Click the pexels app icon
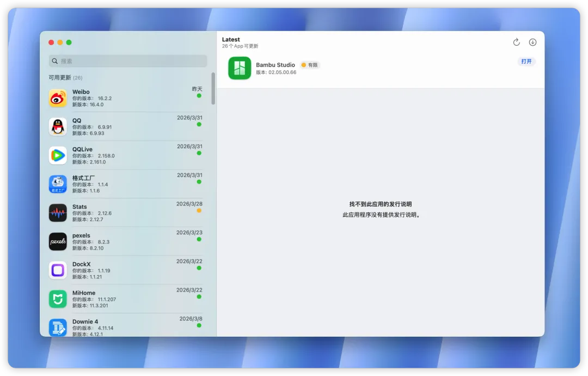 (58, 241)
